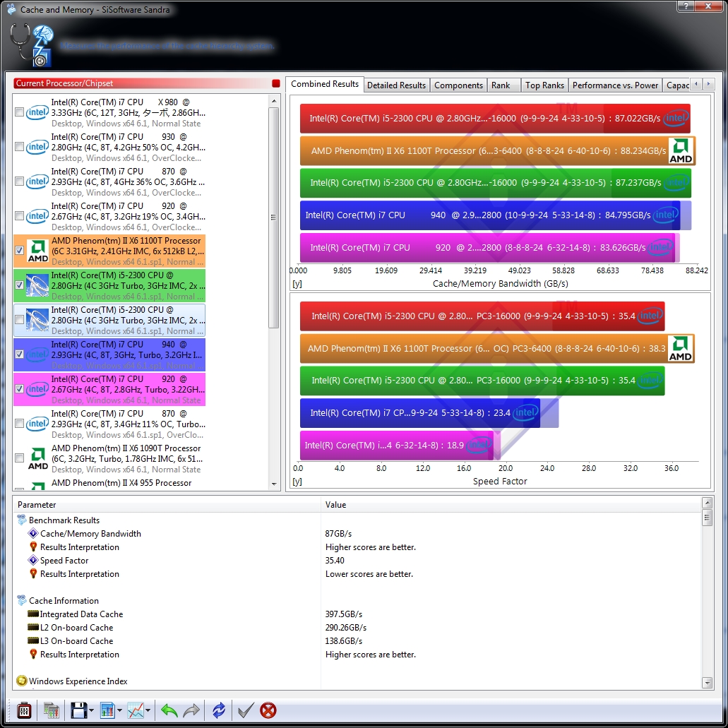This screenshot has height=728, width=728.
Task: Click the Integrated Data Cache chip icon
Action: pyautogui.click(x=33, y=614)
